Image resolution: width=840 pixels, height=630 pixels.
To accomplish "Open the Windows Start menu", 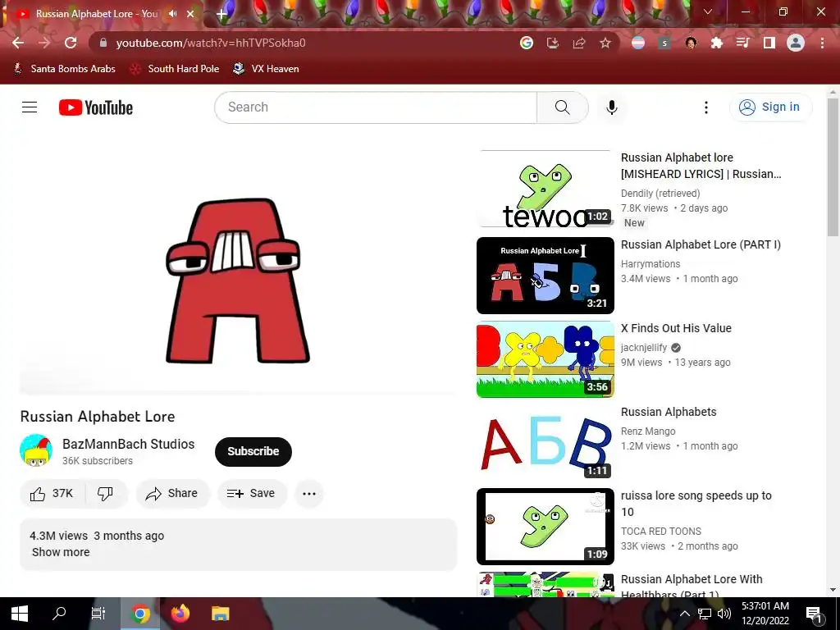I will click(20, 614).
